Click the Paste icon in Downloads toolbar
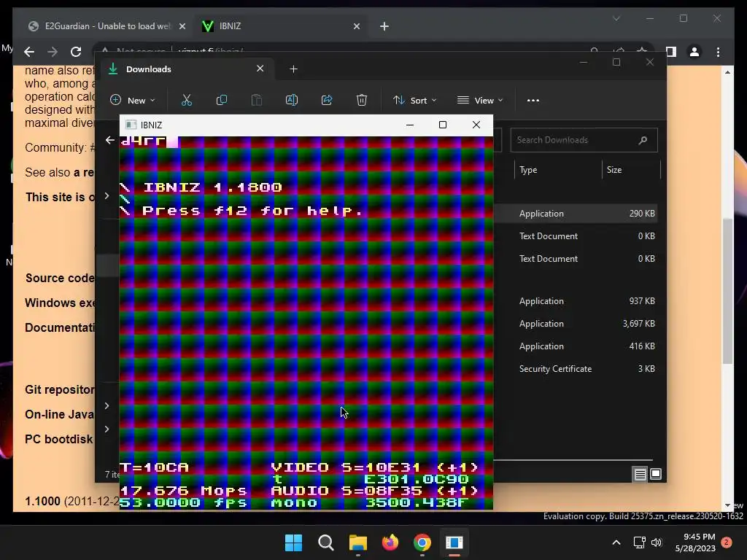Viewport: 747px width, 560px height. pyautogui.click(x=256, y=100)
